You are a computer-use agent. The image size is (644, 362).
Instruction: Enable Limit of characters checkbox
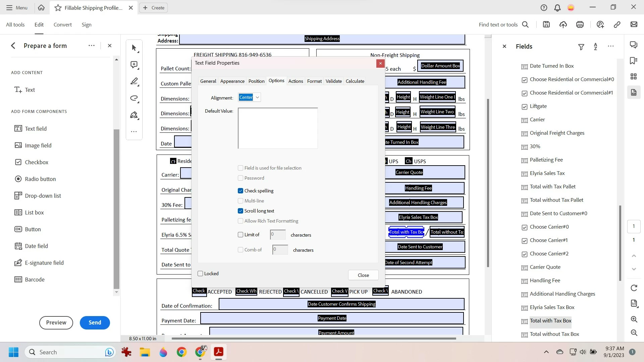(x=240, y=235)
